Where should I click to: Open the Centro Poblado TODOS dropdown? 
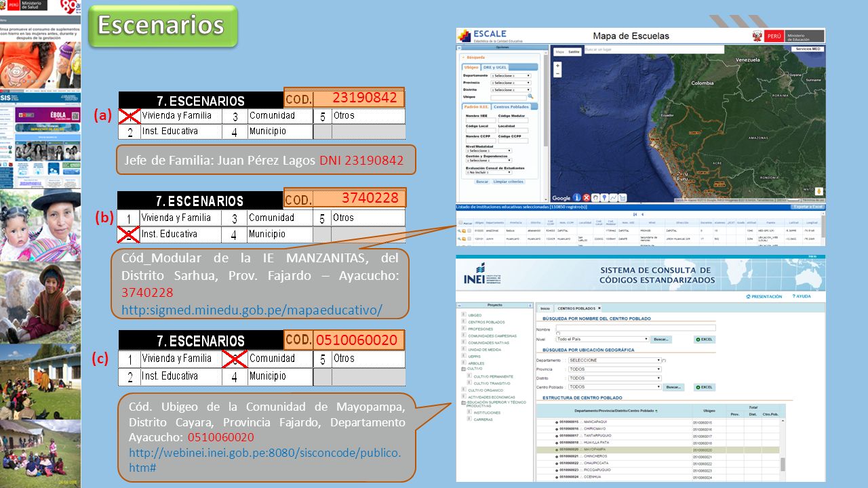point(614,387)
